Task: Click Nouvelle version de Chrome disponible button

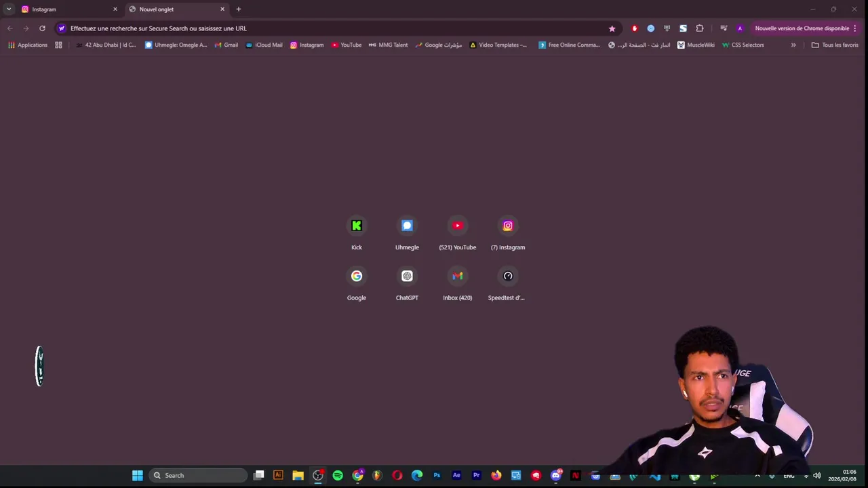Action: [x=802, y=28]
